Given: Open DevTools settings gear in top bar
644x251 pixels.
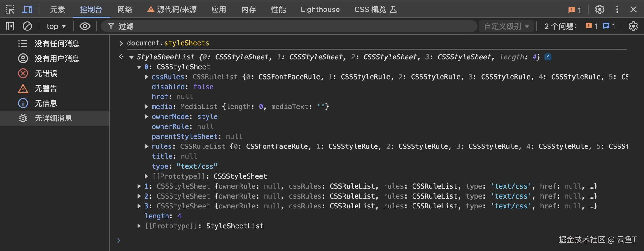Looking at the screenshot, I should pos(600,10).
